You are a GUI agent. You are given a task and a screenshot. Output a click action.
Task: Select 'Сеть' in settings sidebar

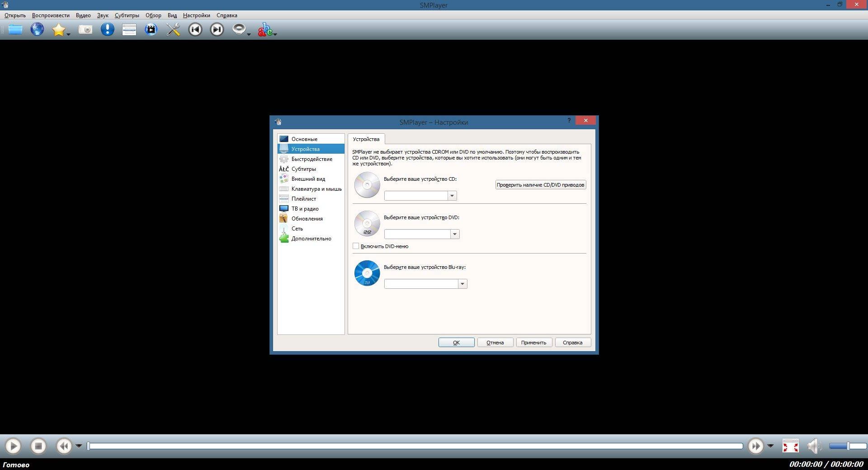[311, 229]
